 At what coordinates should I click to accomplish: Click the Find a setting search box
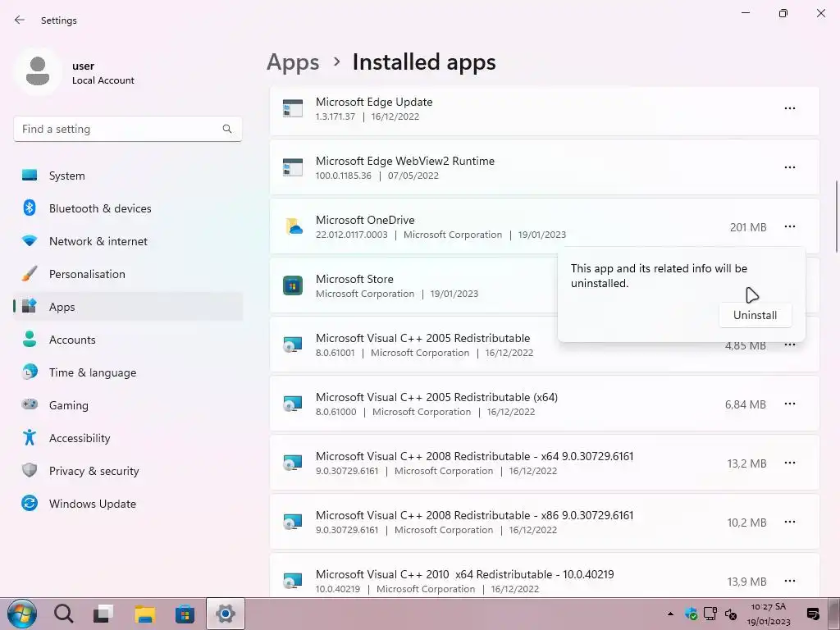click(x=127, y=129)
